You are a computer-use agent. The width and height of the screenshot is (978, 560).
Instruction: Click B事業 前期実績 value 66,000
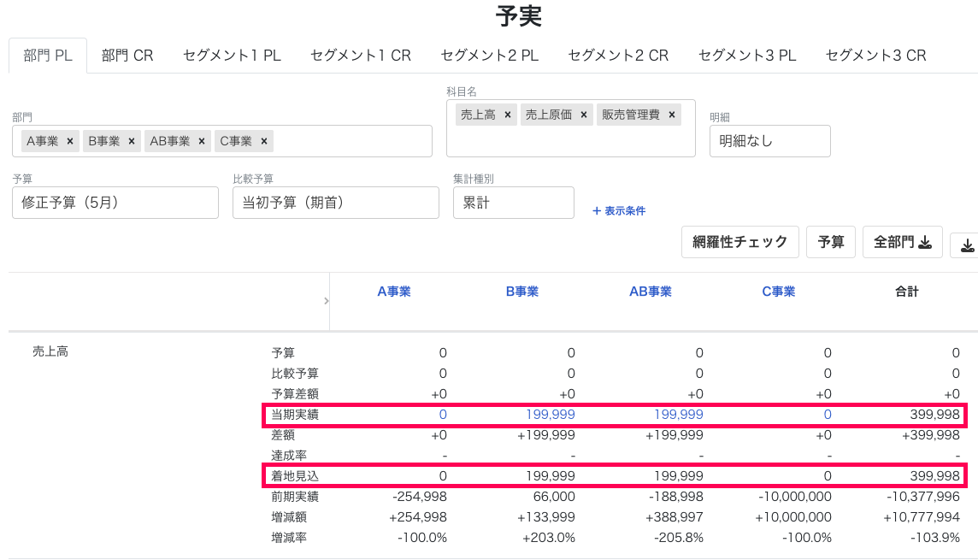554,497
